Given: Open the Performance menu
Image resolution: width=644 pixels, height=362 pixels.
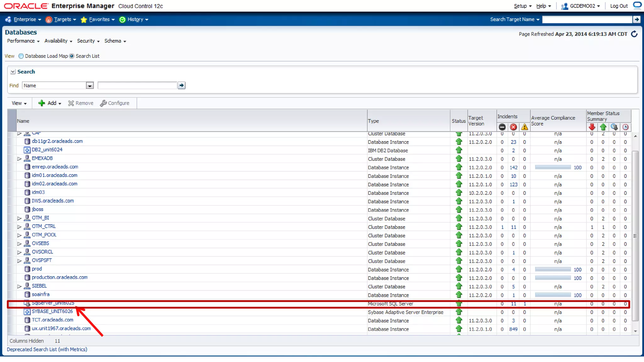Looking at the screenshot, I should click(x=23, y=41).
